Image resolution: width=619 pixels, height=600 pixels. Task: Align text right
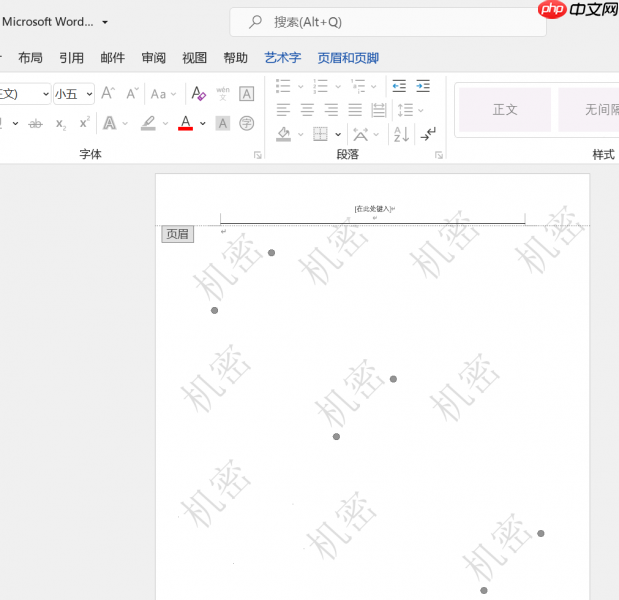point(331,110)
